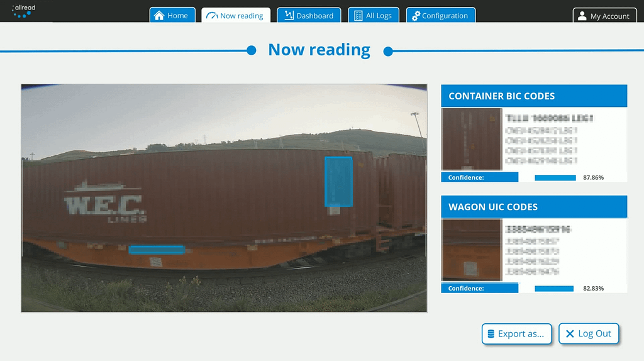Click the Export as... button
This screenshot has height=361, width=644.
[517, 334]
